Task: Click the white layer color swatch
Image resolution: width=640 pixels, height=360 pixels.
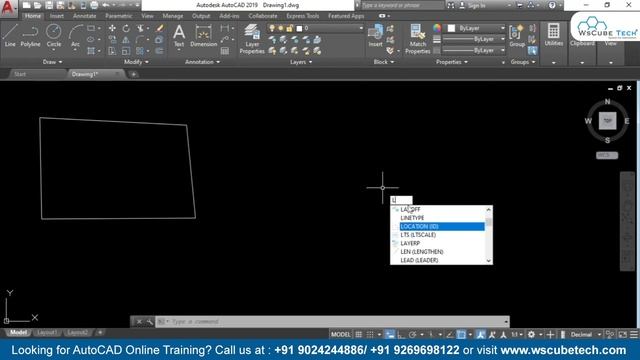Action: (299, 28)
